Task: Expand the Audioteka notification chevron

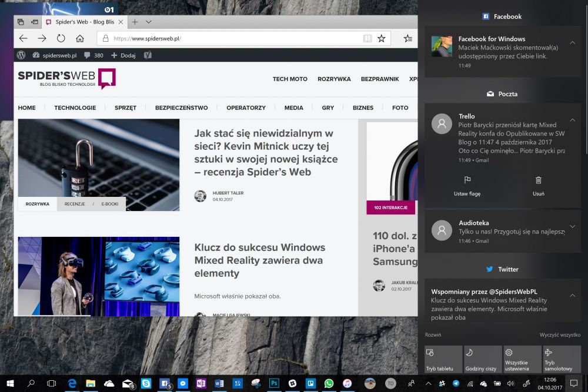Action: [573, 226]
